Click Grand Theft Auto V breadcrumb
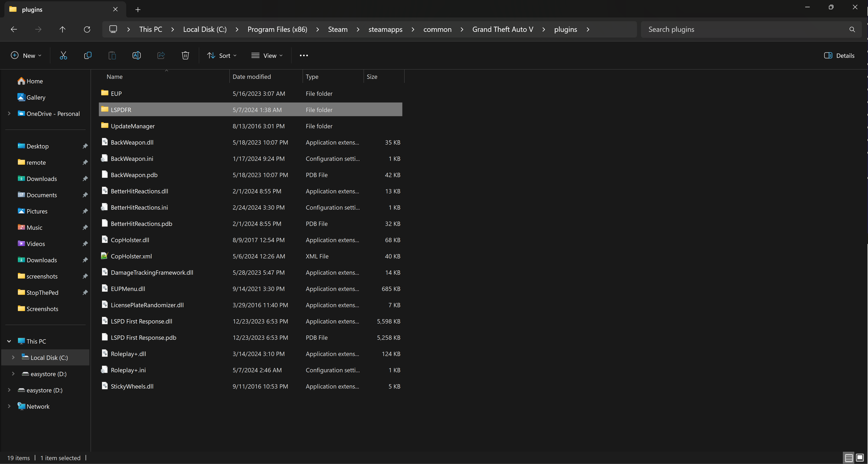This screenshot has height=464, width=868. click(502, 29)
